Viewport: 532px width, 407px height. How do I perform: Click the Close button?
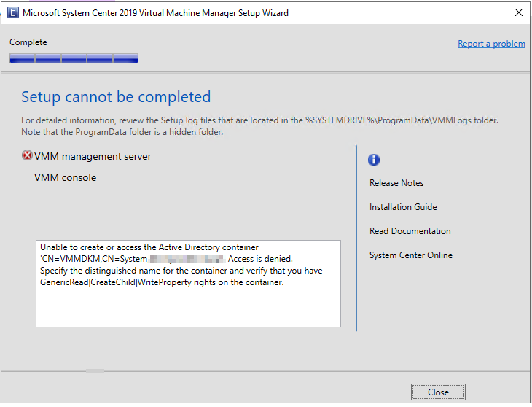click(438, 392)
